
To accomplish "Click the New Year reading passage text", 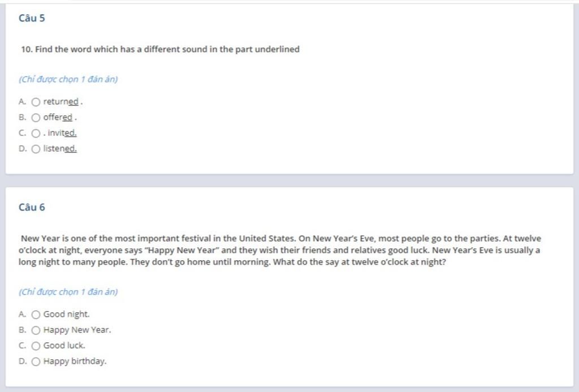I will [279, 250].
